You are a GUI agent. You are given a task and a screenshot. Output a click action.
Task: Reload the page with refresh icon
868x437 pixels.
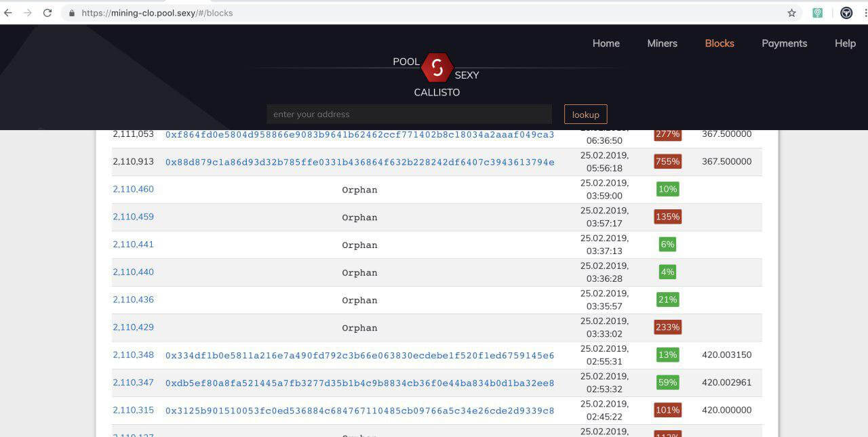point(47,13)
